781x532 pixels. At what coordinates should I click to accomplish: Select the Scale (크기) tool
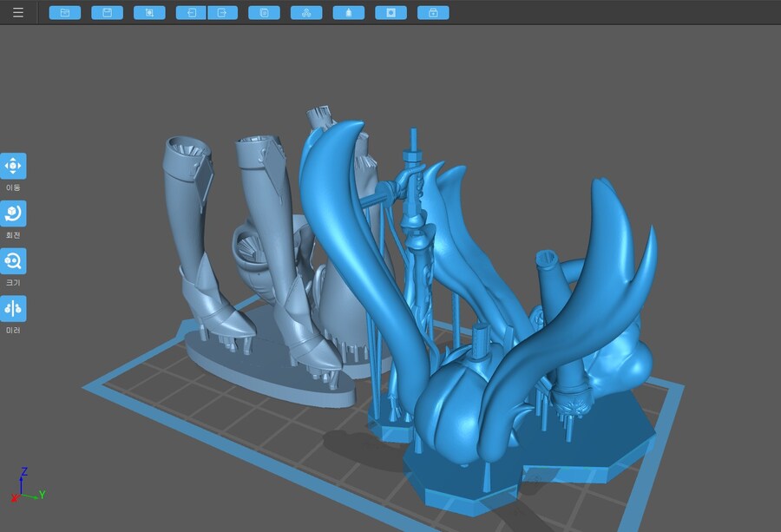point(13,261)
